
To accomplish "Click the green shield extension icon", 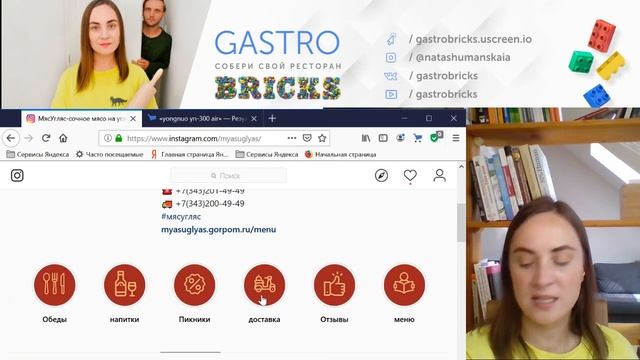I will click(x=436, y=137).
